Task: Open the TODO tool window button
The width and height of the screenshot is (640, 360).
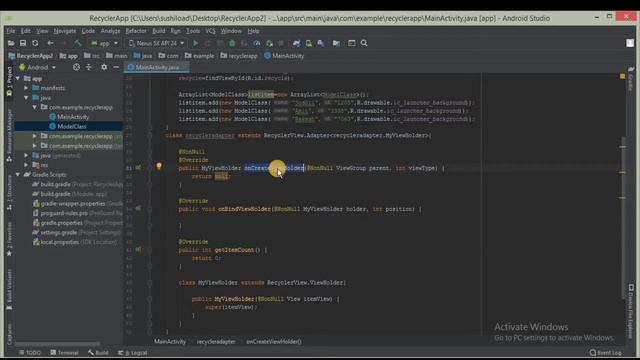Action: coord(30,353)
